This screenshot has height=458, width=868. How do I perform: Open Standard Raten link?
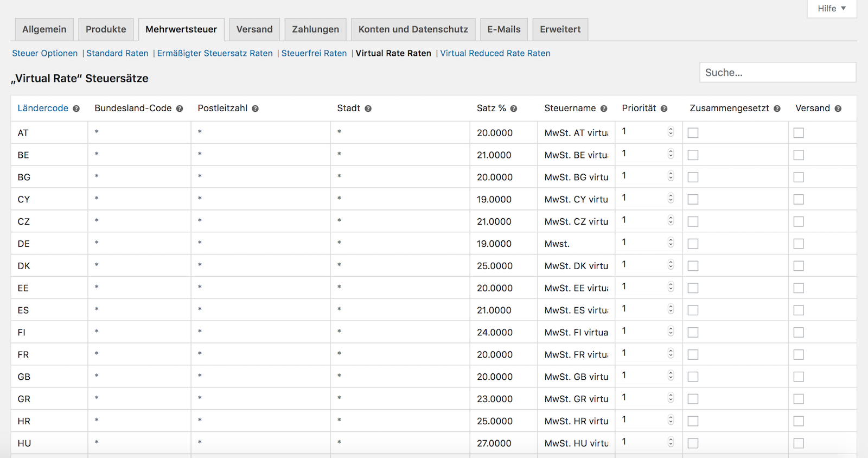(117, 53)
